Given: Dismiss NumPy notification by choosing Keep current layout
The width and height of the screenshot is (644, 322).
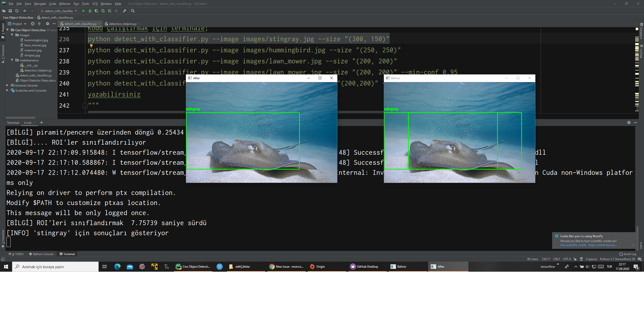Looking at the screenshot, I should pyautogui.click(x=602, y=245).
